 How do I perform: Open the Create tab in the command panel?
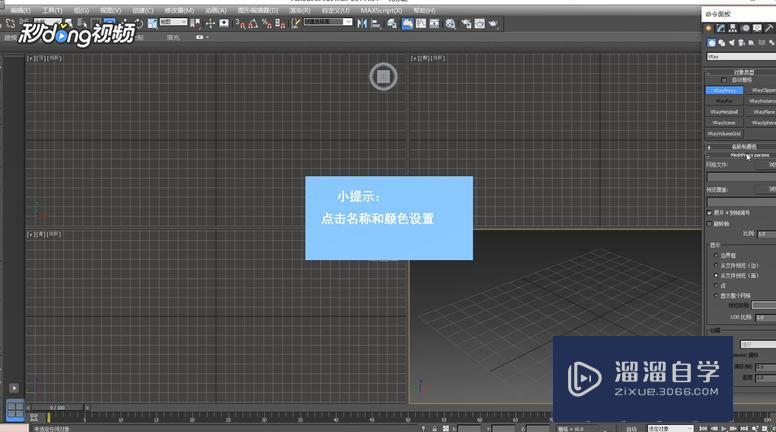709,29
